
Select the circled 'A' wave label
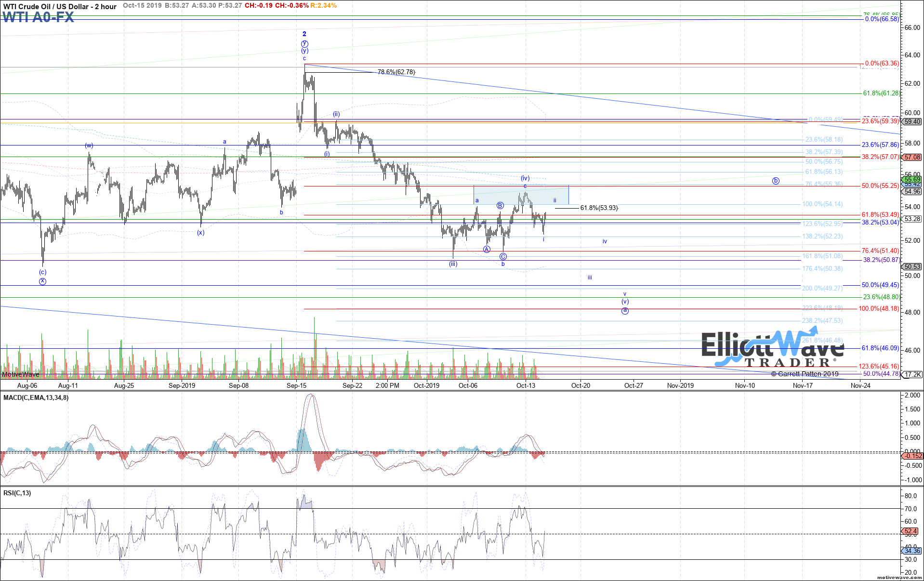pyautogui.click(x=487, y=249)
